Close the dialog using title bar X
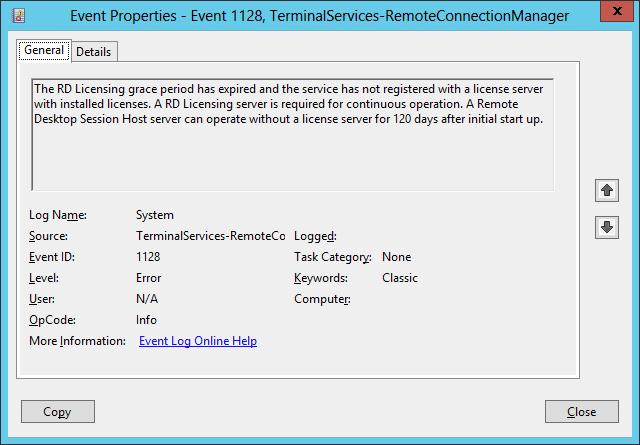This screenshot has height=445, width=640. point(613,14)
